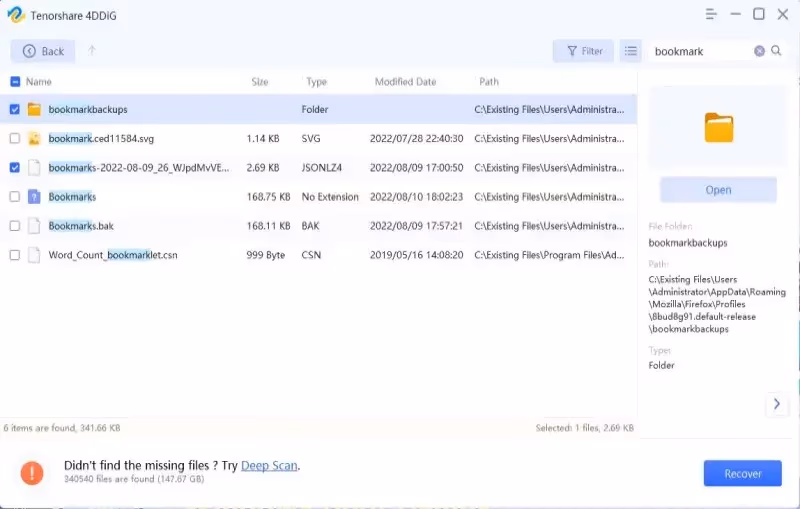Click the Bookmarks.bak file icon
The image size is (800, 509).
pos(34,225)
